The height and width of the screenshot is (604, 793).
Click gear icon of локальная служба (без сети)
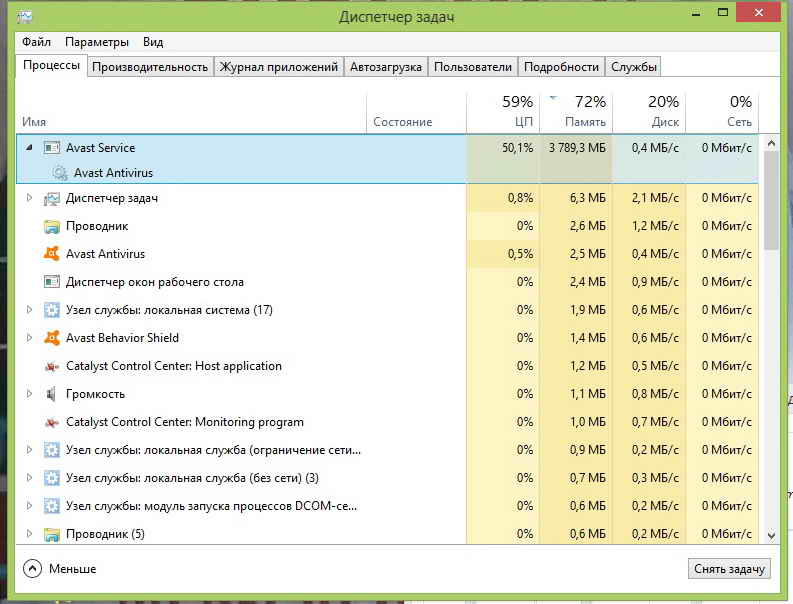pyautogui.click(x=52, y=478)
